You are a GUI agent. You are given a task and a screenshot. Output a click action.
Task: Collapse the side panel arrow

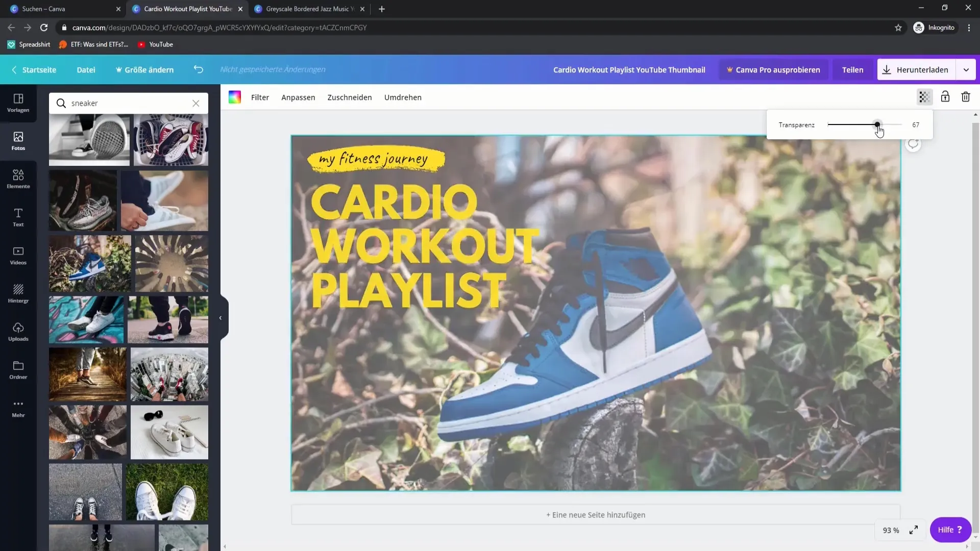coord(220,318)
